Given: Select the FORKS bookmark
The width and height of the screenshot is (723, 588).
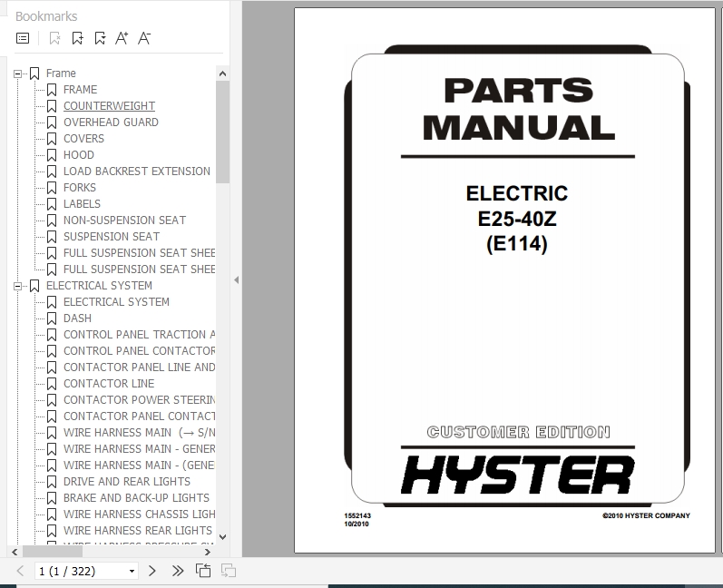Looking at the screenshot, I should [x=79, y=188].
